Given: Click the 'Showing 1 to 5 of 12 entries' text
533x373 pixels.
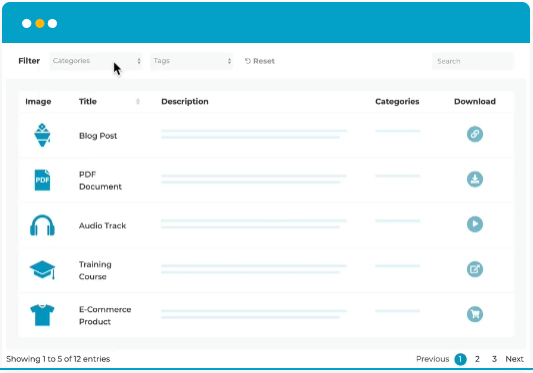Looking at the screenshot, I should (x=58, y=359).
